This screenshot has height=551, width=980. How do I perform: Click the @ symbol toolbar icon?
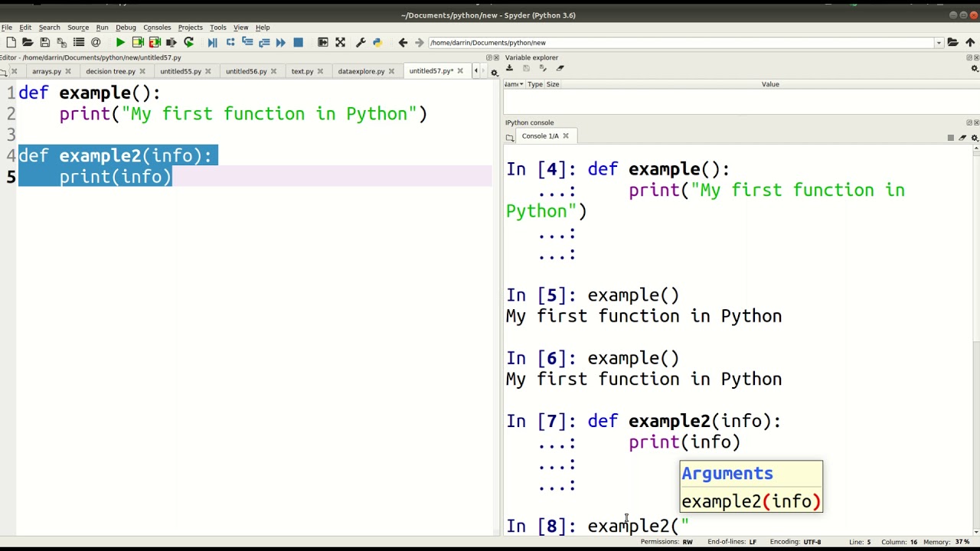96,43
